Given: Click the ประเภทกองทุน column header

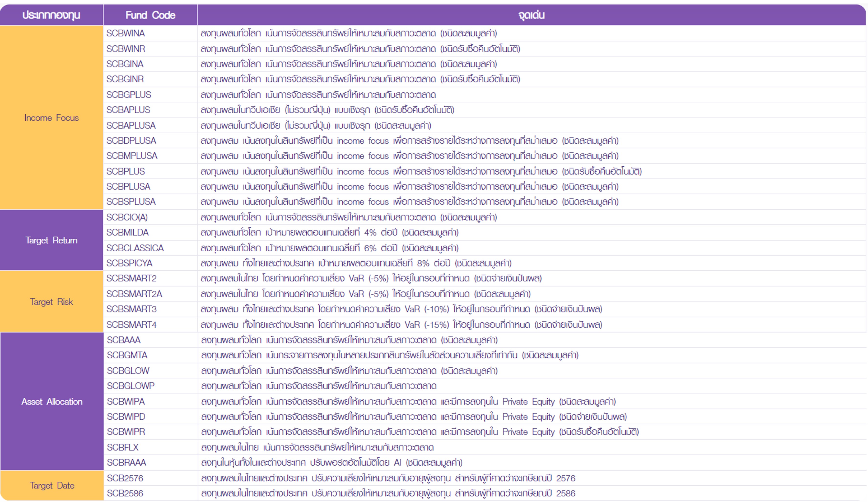Looking at the screenshot, I should [51, 15].
